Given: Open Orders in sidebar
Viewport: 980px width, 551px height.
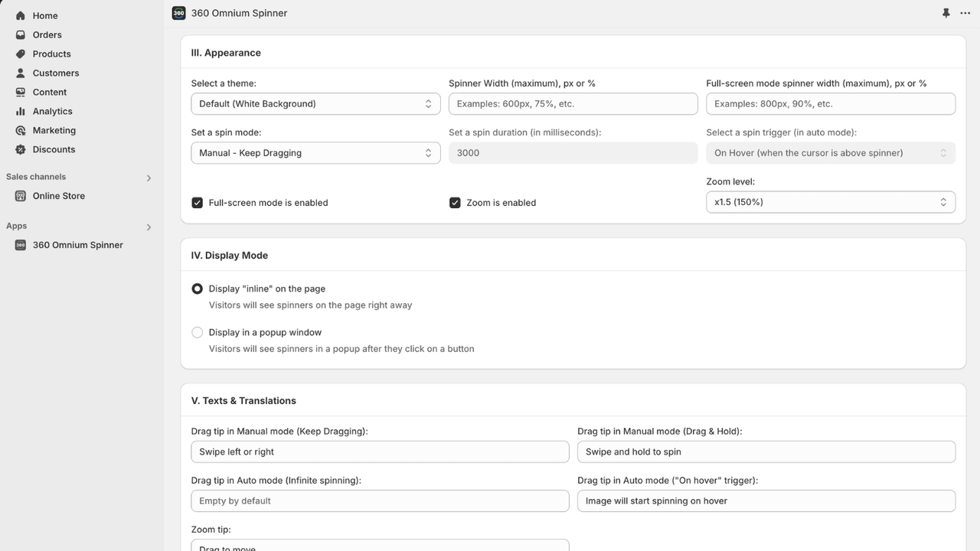Looking at the screenshot, I should coord(47,34).
